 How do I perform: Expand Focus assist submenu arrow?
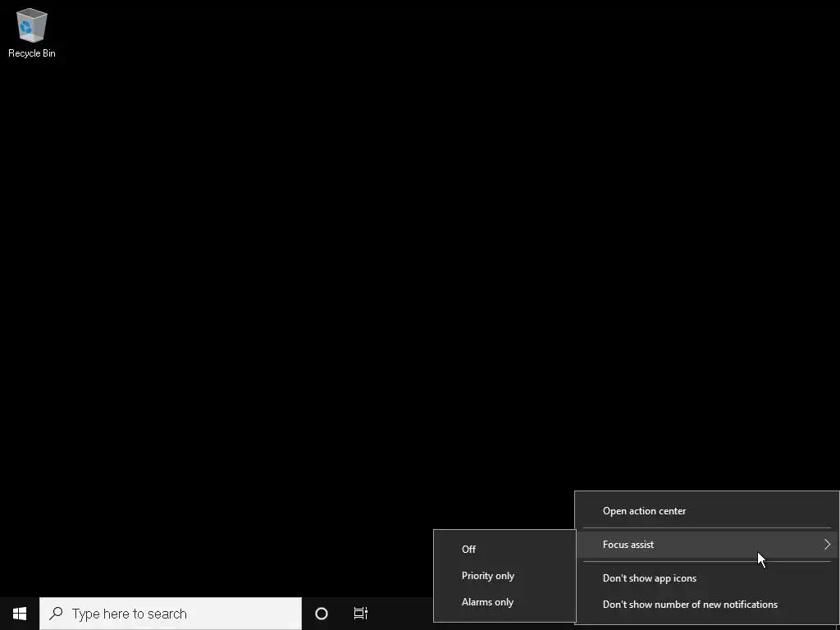point(827,545)
